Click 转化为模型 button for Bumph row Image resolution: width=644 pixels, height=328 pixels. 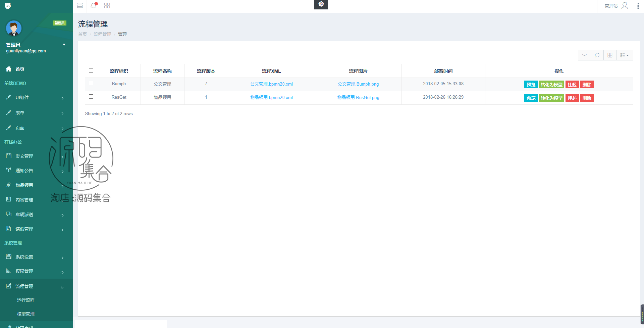[x=551, y=85]
